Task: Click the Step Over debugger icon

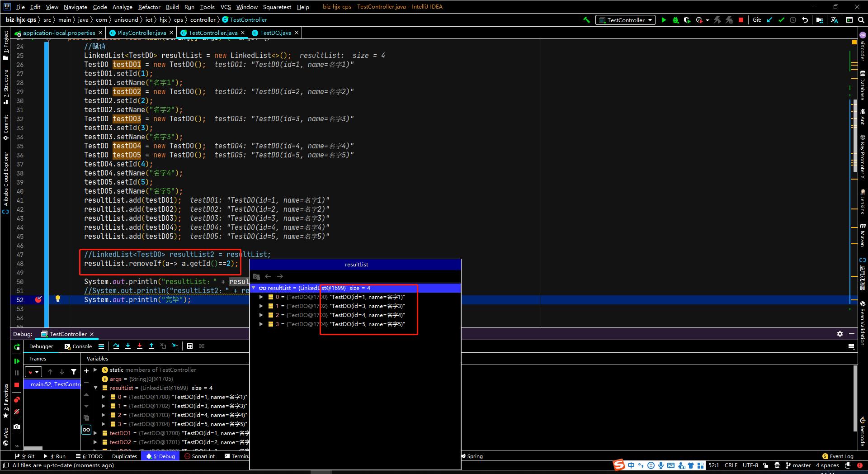Action: [x=116, y=346]
